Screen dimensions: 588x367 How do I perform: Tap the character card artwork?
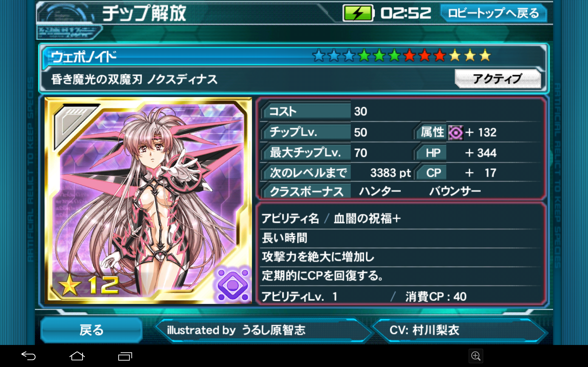[148, 200]
